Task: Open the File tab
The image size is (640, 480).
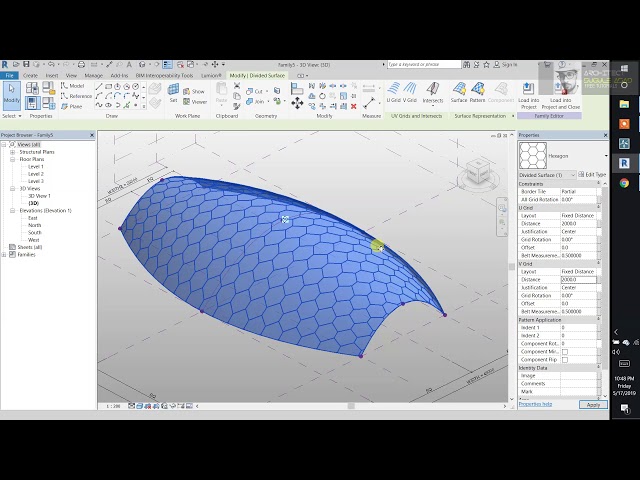Action: point(9,76)
